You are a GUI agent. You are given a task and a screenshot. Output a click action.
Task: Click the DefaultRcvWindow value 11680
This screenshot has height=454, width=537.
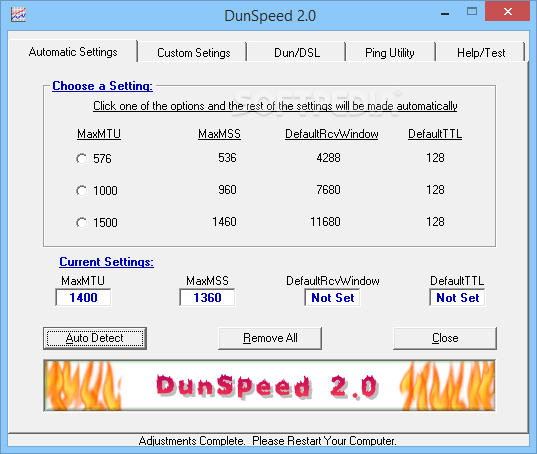coord(325,222)
